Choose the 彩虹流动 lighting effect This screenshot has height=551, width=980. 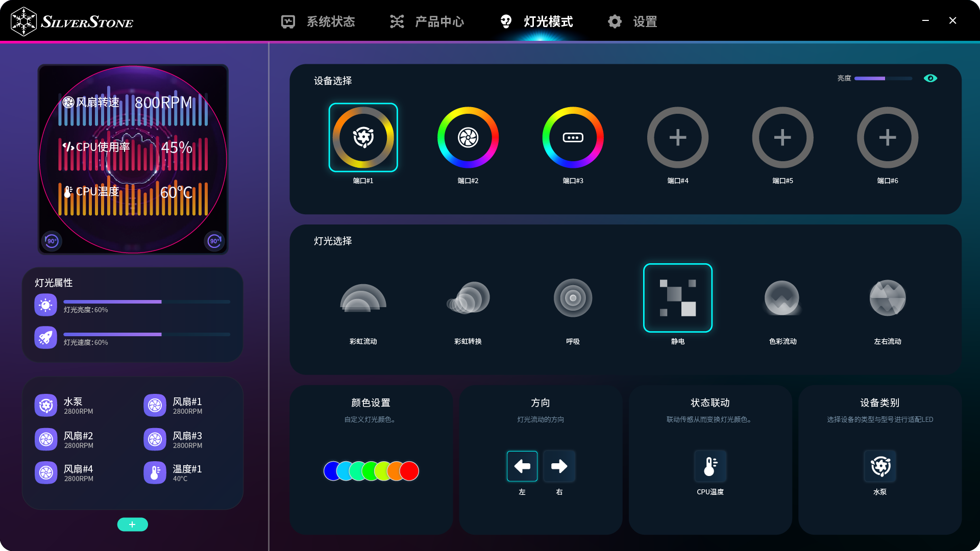tap(363, 298)
